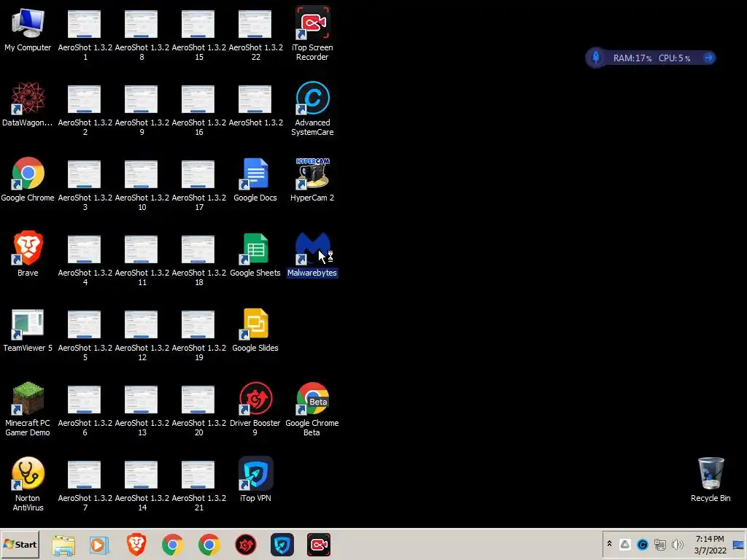The width and height of the screenshot is (747, 560).
Task: Show hidden system tray icons
Action: 609,544
